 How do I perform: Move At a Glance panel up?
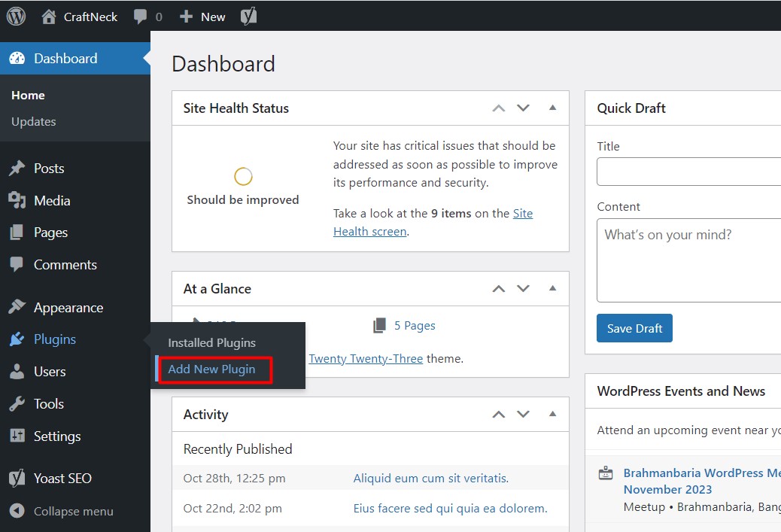pyautogui.click(x=499, y=289)
